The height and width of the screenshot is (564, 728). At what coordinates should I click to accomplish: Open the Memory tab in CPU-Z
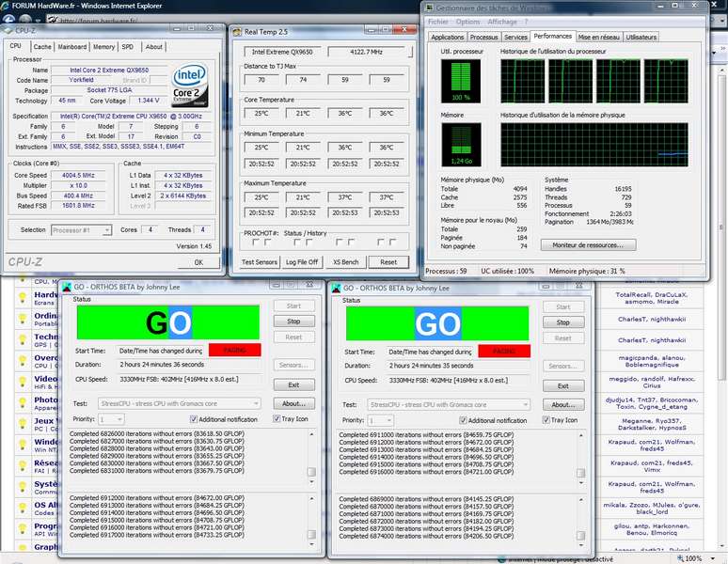coord(103,47)
